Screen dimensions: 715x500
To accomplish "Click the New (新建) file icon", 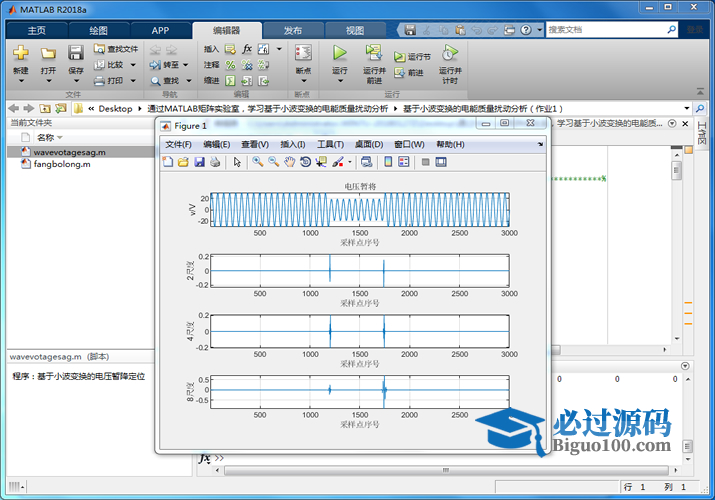I will click(21, 53).
